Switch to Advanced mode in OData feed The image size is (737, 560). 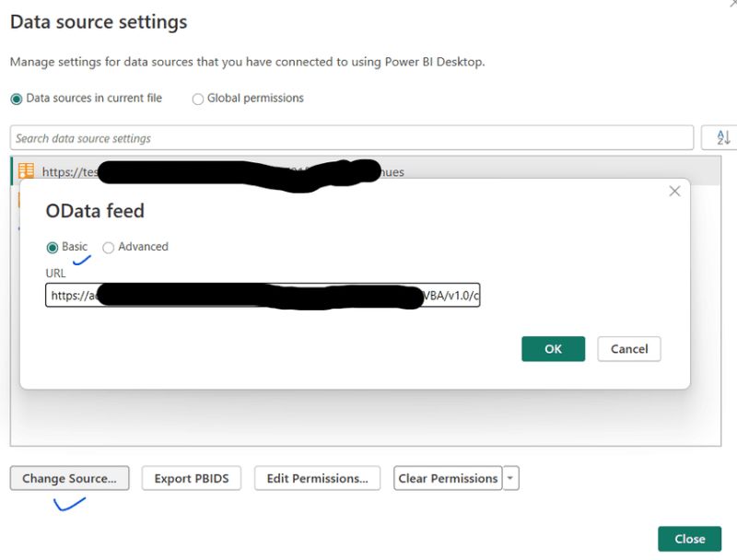(x=109, y=247)
